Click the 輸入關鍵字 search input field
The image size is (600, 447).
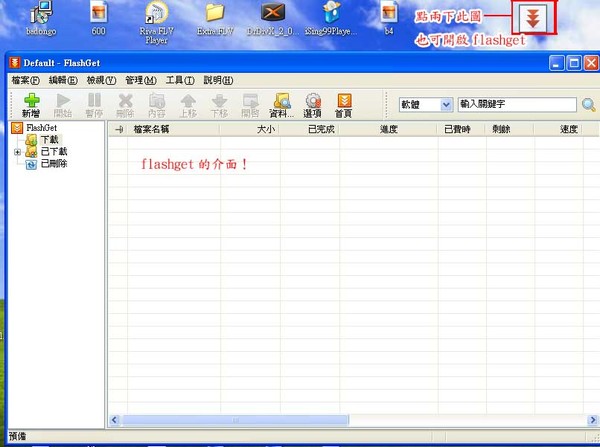click(x=517, y=104)
